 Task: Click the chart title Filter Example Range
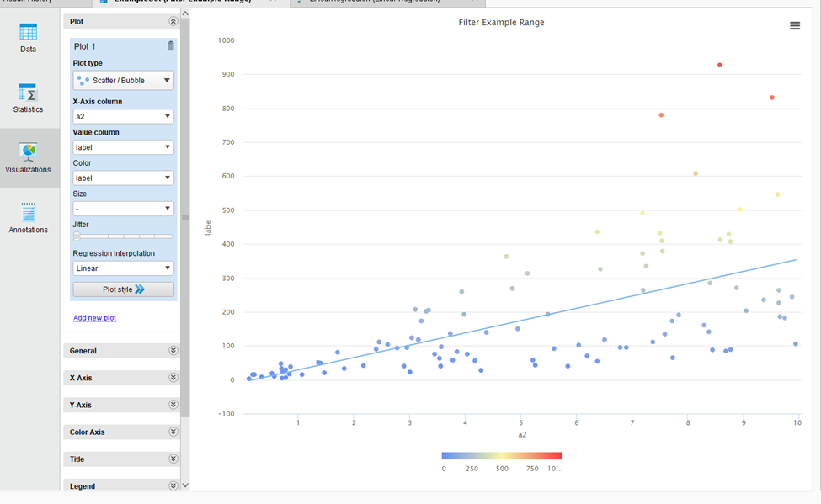[501, 22]
